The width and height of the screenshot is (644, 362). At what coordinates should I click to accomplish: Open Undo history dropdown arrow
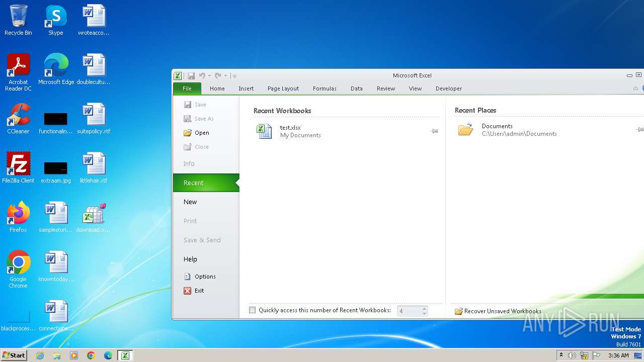[209, 76]
